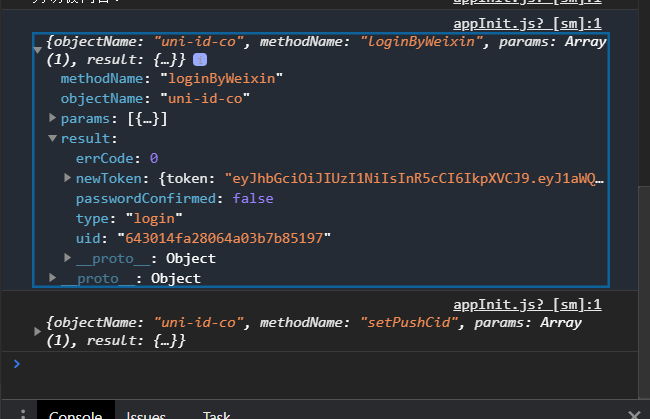The width and height of the screenshot is (650, 419).
Task: Expand the setPushCid logged object
Action: pyautogui.click(x=39, y=324)
